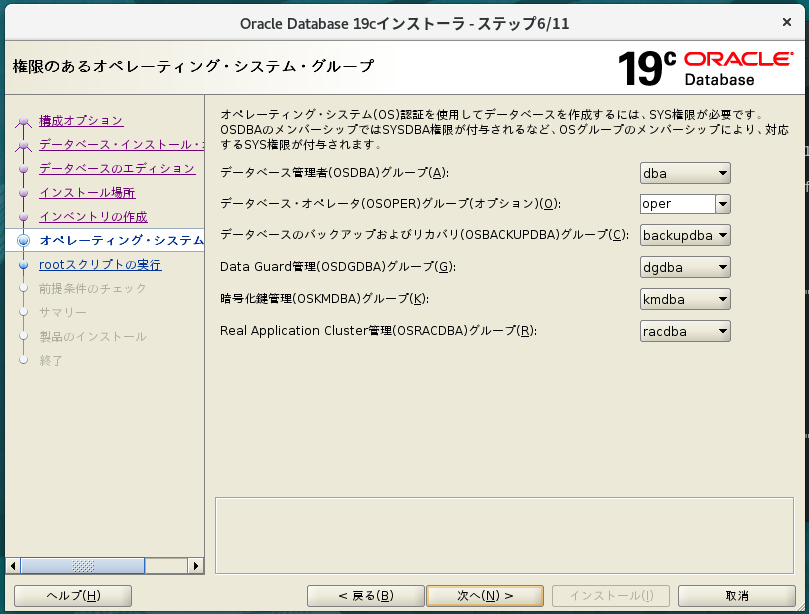809x614 pixels.
Task: Open the OSBACKUPDBA dropdown showing backupdba
Action: (685, 235)
